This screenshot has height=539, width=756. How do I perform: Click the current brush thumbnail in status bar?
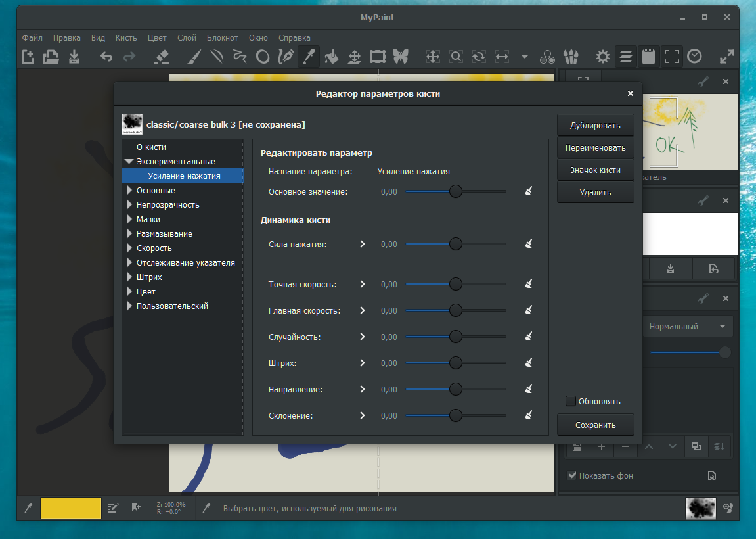click(x=701, y=508)
